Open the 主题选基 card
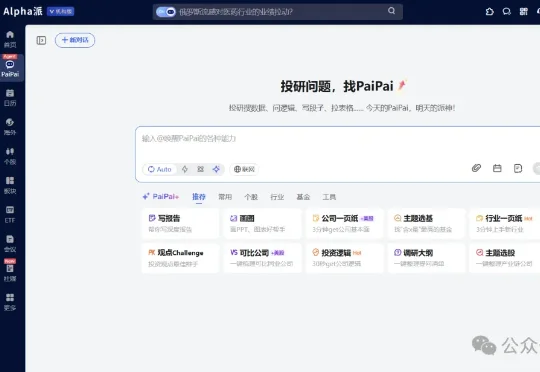540x372 pixels. pos(427,223)
